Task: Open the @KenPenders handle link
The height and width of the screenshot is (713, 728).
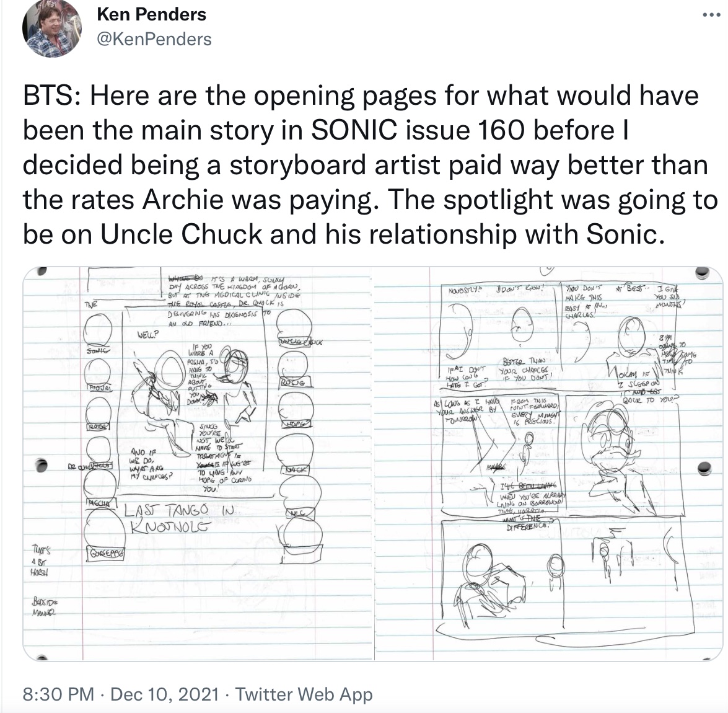Action: (154, 39)
